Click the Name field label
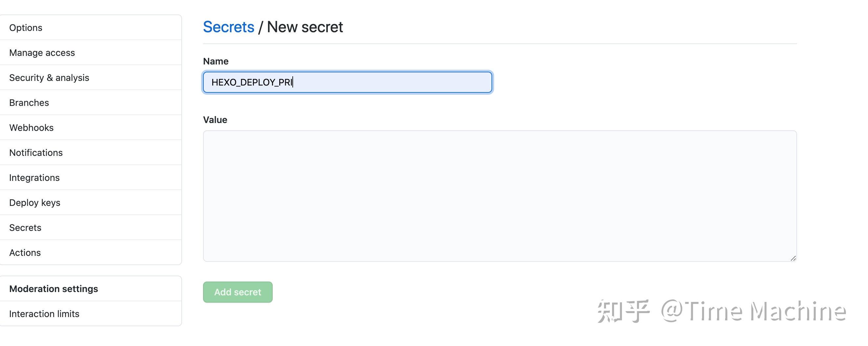Viewport: 868px width, 346px height. [216, 61]
